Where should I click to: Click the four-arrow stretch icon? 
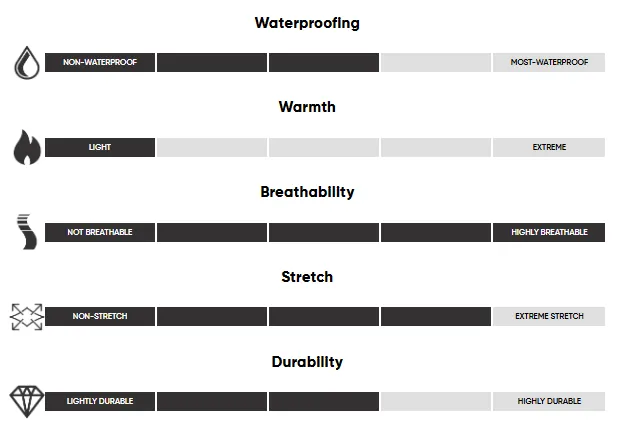[x=27, y=317]
